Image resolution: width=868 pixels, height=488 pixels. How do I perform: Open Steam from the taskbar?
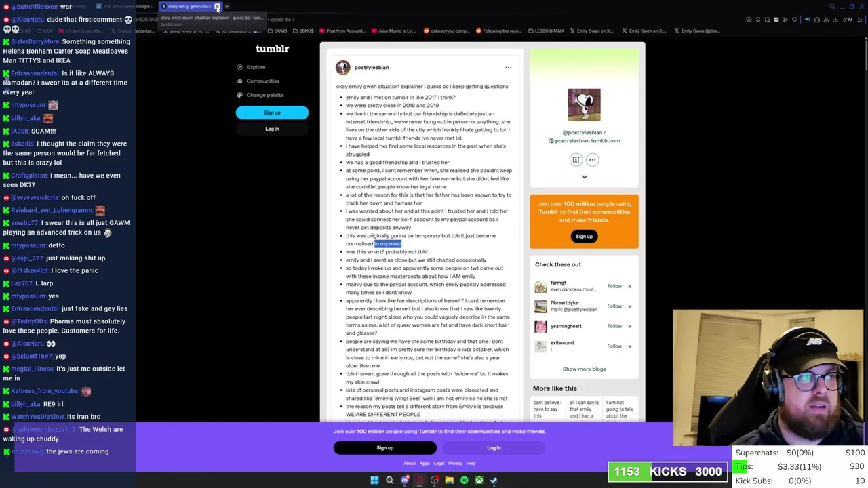click(x=494, y=480)
